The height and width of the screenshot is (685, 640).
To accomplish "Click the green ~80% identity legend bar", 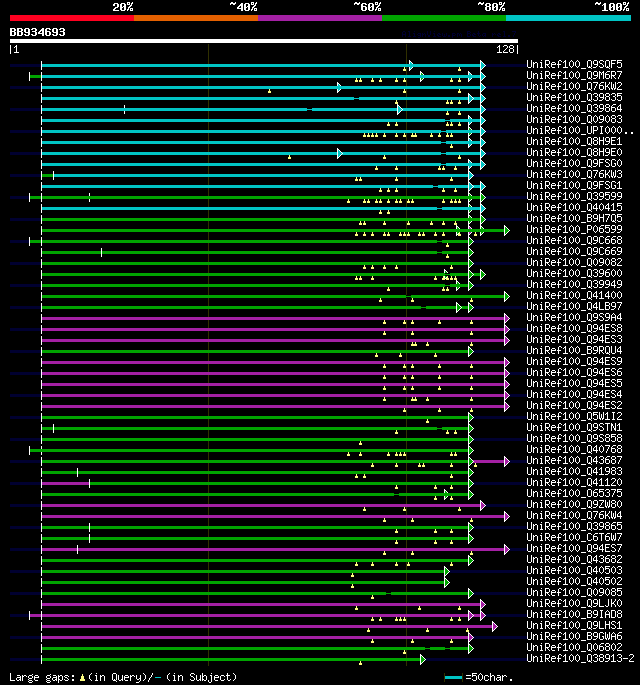I will 444,18.
